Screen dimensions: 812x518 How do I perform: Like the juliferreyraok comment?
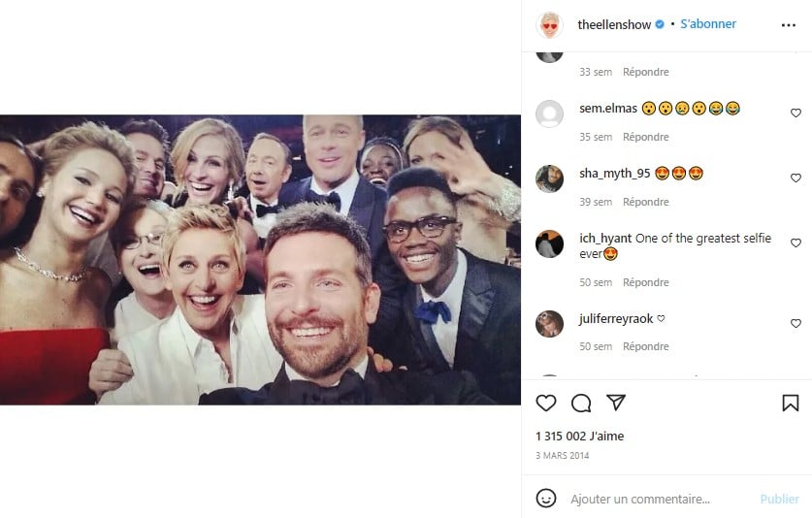[796, 323]
